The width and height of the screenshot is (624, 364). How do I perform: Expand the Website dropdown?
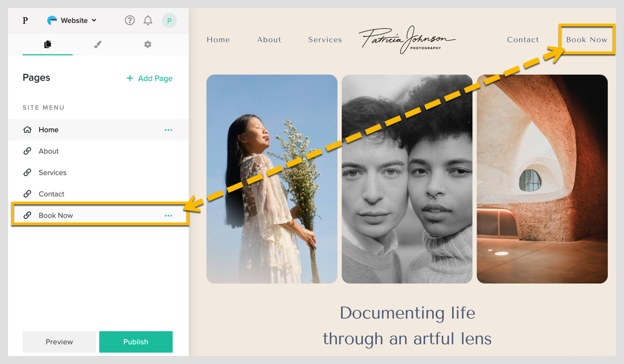[72, 20]
